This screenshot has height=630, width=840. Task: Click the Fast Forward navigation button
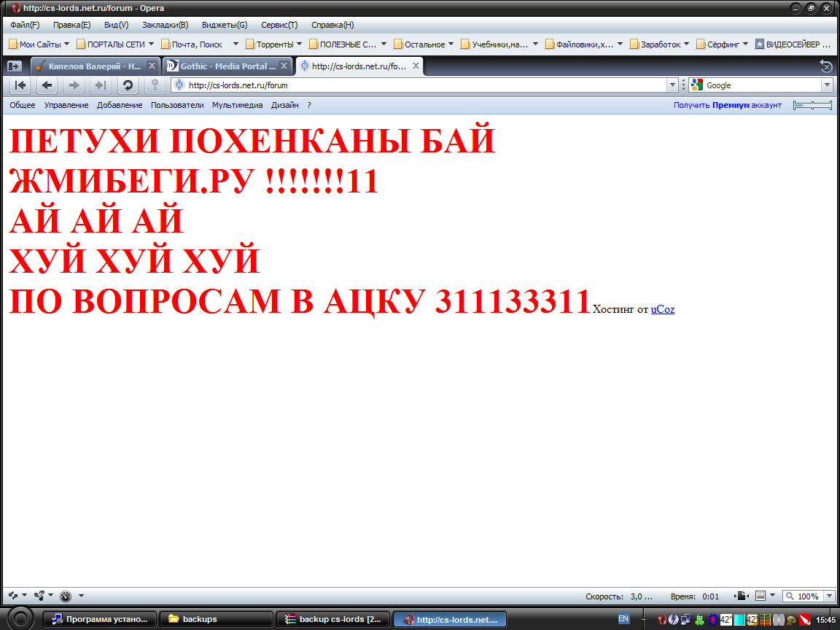coord(100,85)
